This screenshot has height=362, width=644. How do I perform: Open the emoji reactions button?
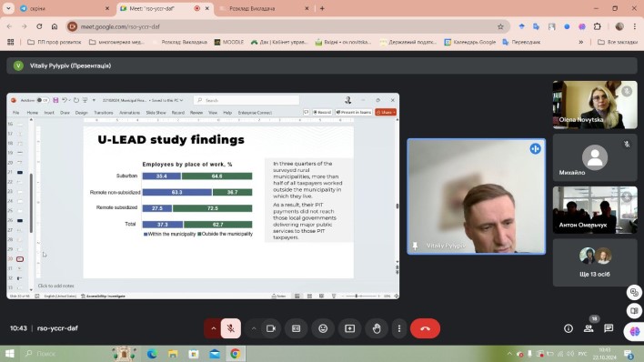[x=323, y=328]
